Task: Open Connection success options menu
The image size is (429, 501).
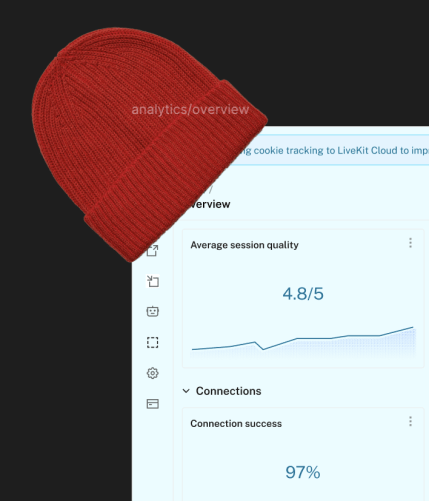Action: point(410,421)
